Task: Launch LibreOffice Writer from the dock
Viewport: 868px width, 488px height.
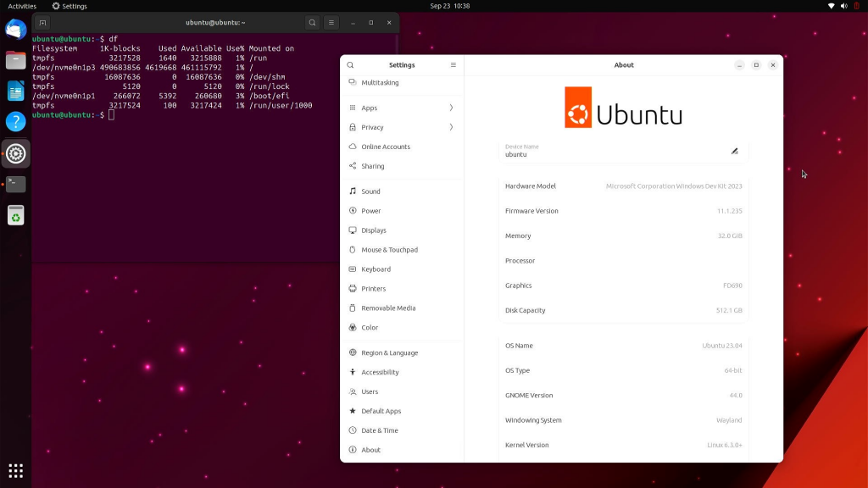Action: [x=15, y=91]
